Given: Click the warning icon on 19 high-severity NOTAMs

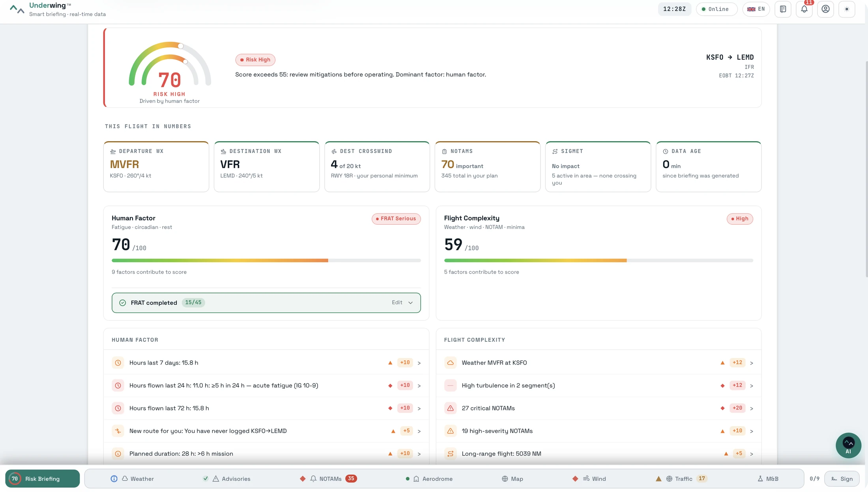Looking at the screenshot, I should pos(450,431).
